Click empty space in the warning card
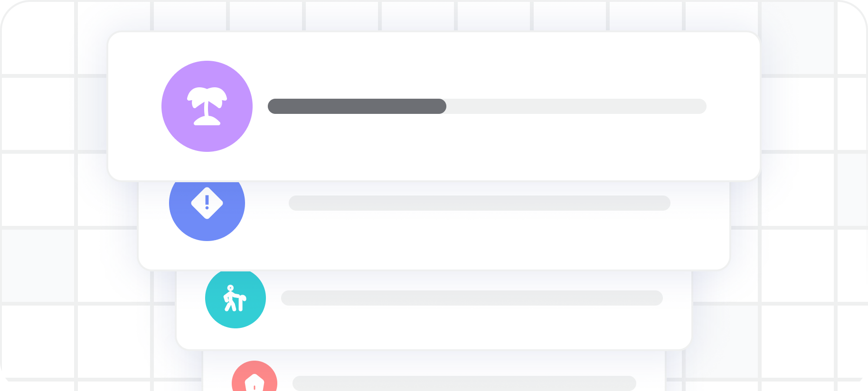Viewport: 868px width, 391px height. (x=475, y=242)
